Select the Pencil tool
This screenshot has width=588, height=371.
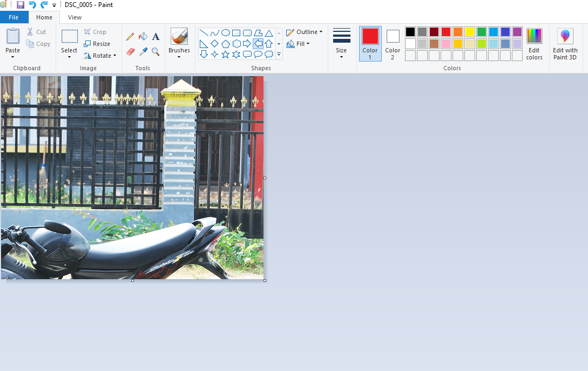(130, 36)
